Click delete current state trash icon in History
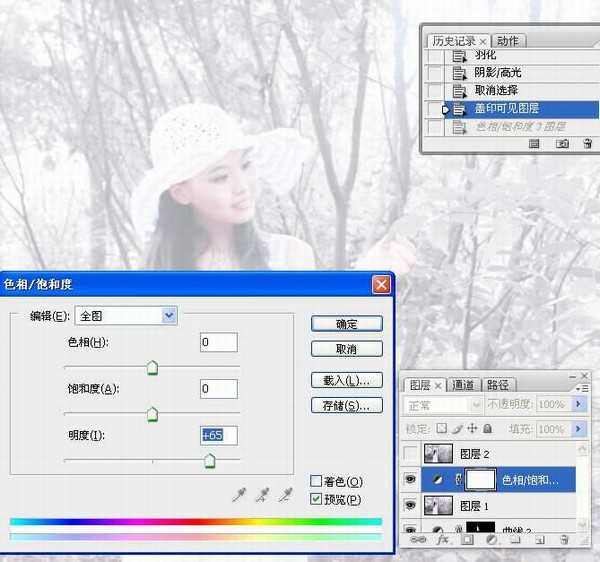The image size is (600, 562). coord(588,144)
